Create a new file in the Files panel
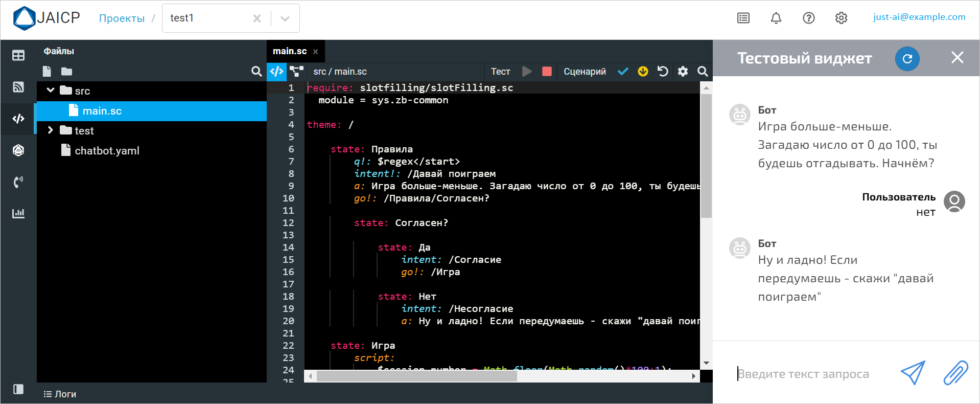 (x=47, y=72)
